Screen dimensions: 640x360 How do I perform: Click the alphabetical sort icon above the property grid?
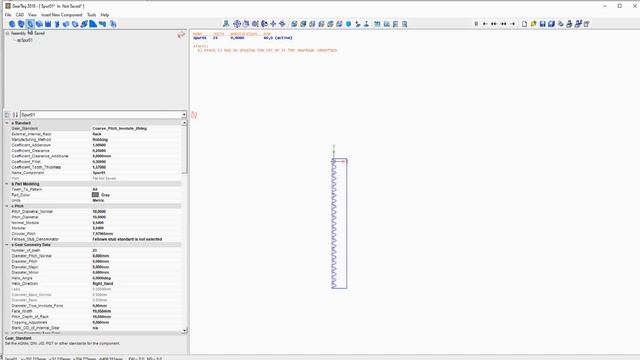(x=15, y=115)
